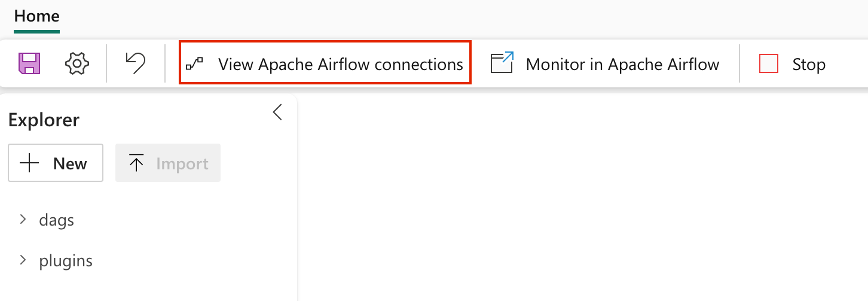Image resolution: width=868 pixels, height=301 pixels.
Task: Expand the dags folder chevron
Action: tap(23, 220)
